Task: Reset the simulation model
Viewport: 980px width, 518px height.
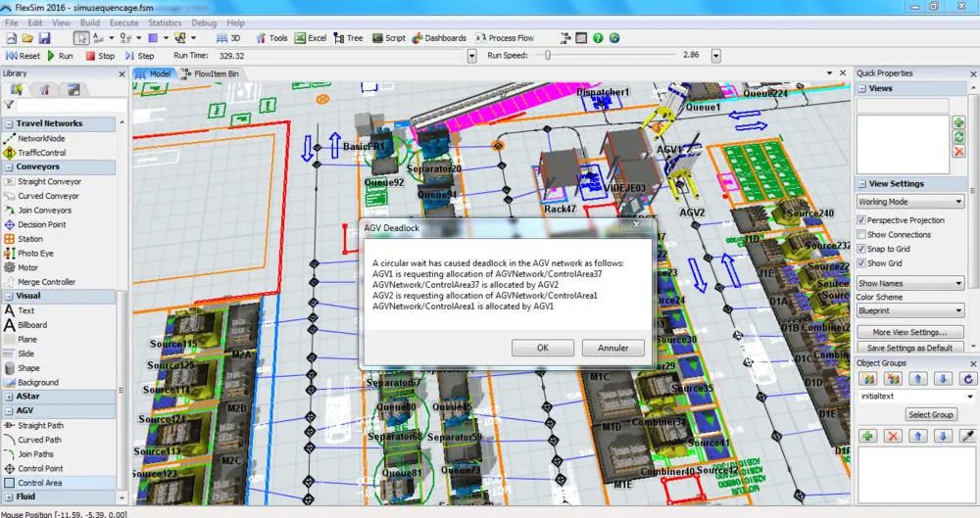Action: coord(23,56)
